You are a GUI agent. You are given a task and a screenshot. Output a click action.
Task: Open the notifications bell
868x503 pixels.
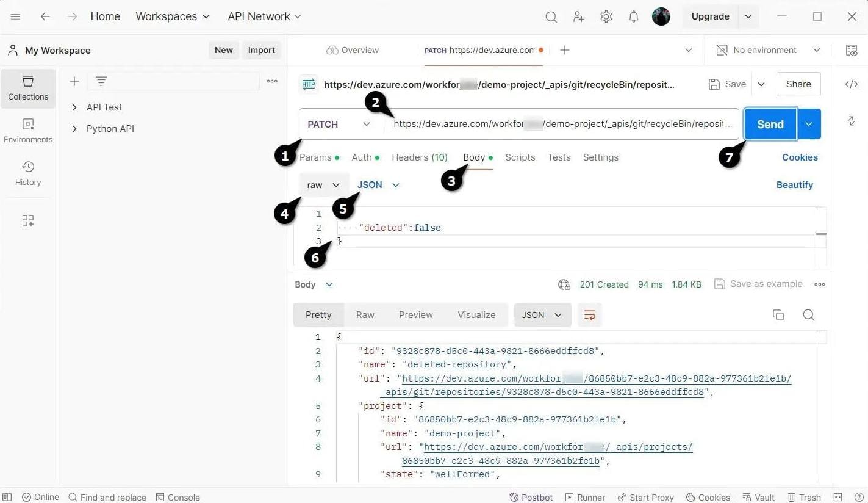pyautogui.click(x=634, y=17)
